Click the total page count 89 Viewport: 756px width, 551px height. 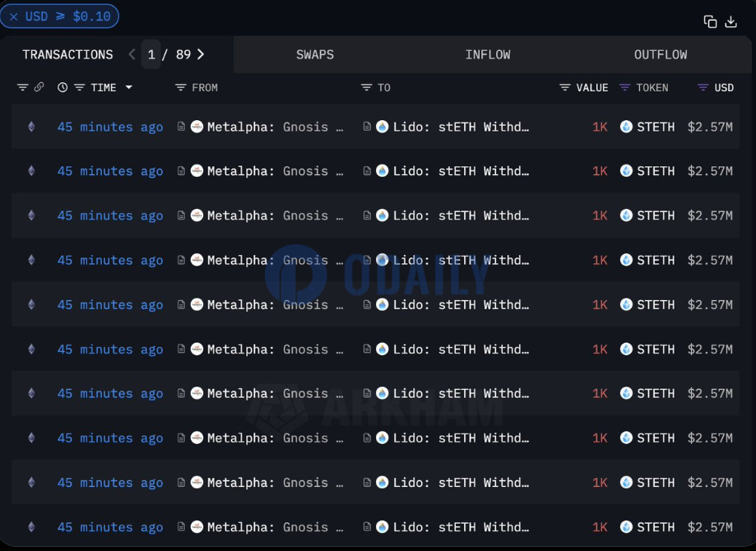pos(183,54)
